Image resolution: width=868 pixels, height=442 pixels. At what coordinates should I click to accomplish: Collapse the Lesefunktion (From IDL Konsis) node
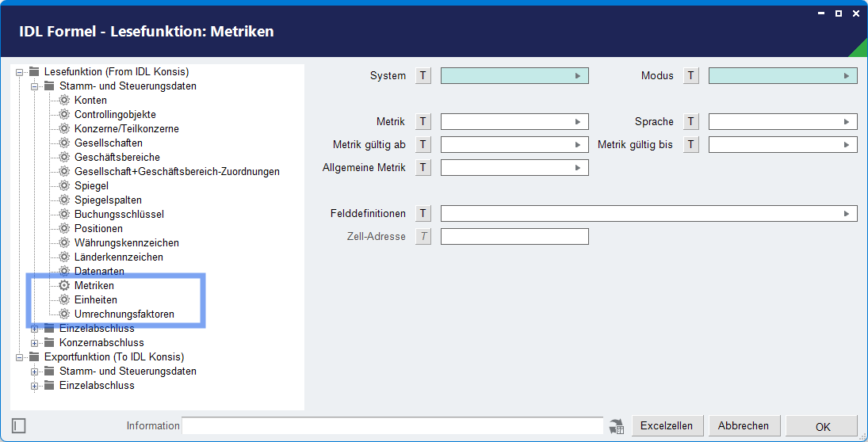click(20, 72)
